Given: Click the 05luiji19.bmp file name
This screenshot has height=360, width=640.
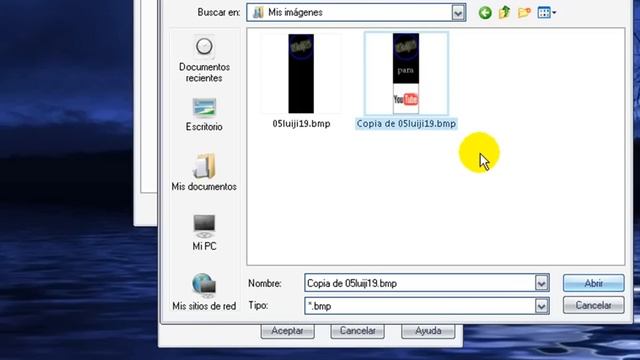Looking at the screenshot, I should (301, 124).
